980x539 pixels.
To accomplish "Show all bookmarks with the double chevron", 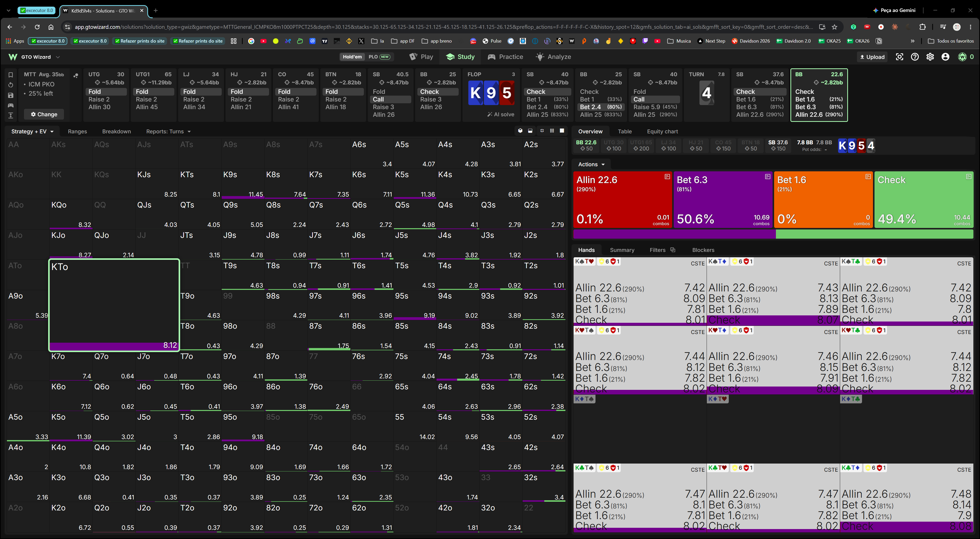I will tap(912, 41).
